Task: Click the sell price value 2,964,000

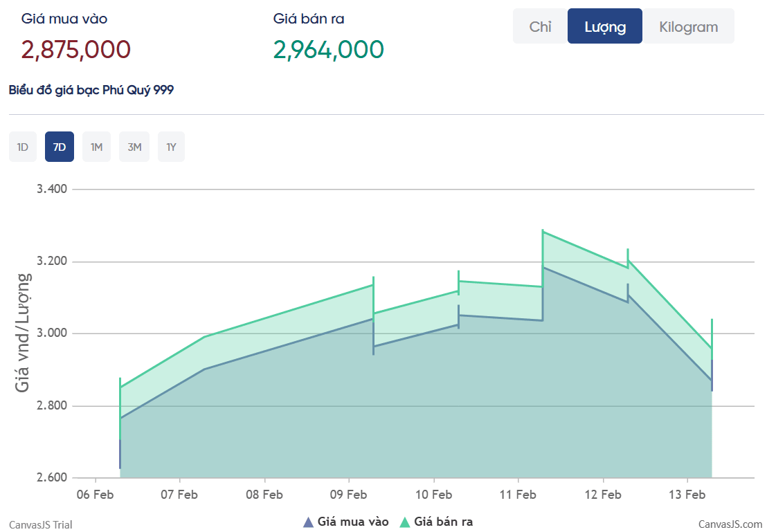Action: [328, 50]
